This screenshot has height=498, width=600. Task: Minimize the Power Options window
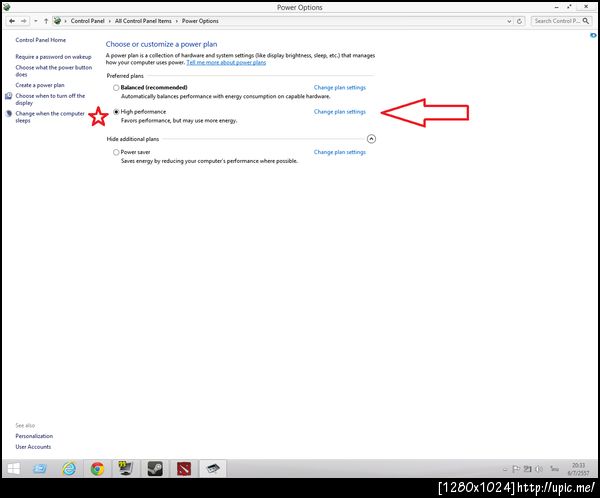(557, 7)
